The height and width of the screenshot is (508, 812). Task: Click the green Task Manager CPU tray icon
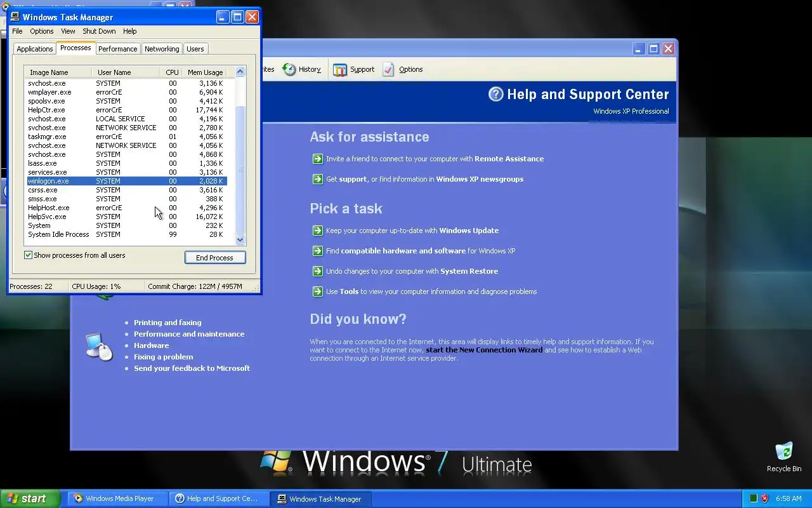pos(753,498)
